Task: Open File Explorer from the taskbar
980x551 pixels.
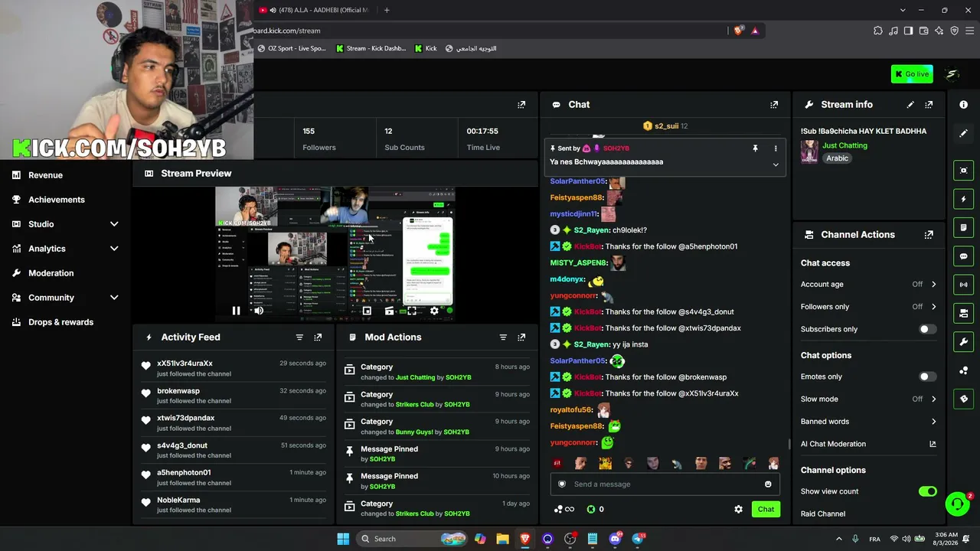Action: point(502,539)
